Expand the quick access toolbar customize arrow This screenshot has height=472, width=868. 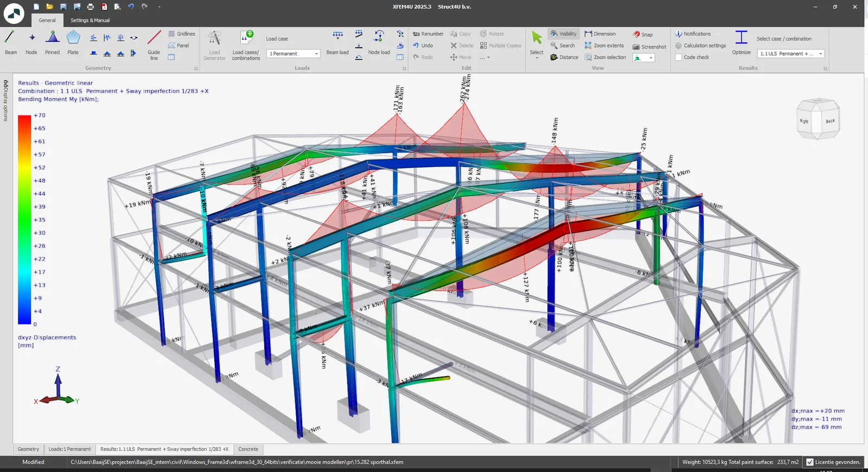pyautogui.click(x=159, y=7)
